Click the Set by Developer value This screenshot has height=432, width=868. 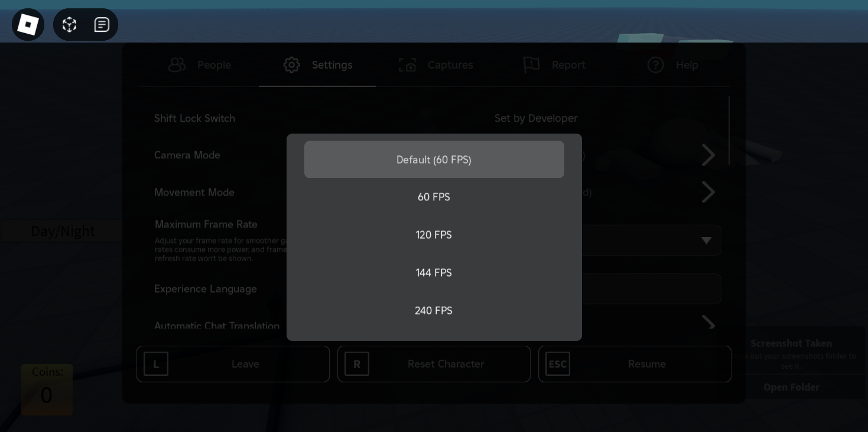click(x=536, y=119)
